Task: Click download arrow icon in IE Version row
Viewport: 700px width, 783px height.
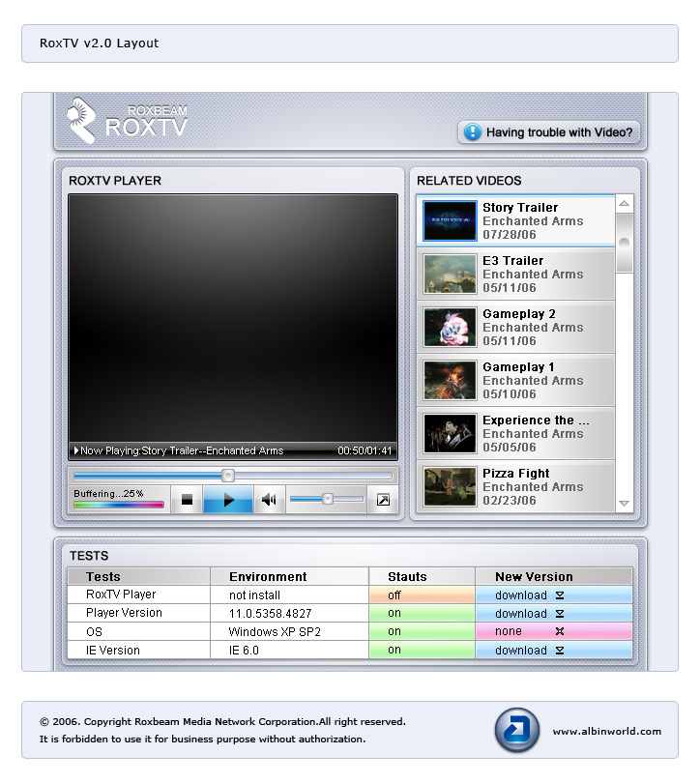Action: click(x=560, y=651)
